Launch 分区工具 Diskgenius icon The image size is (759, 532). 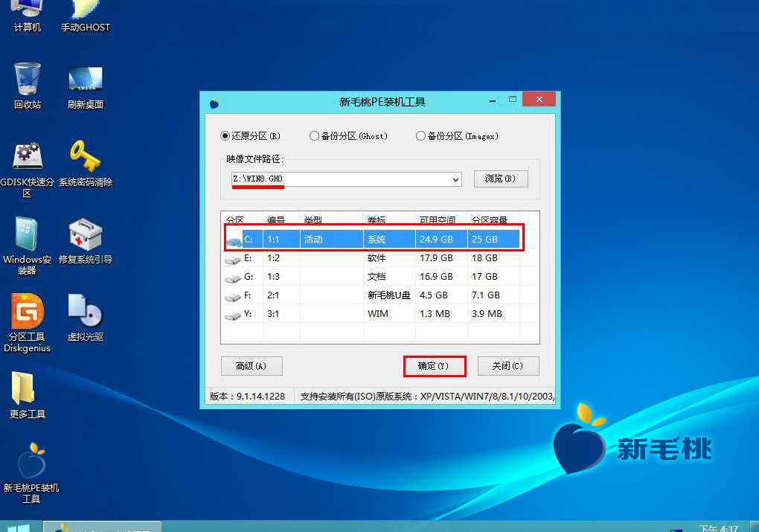coord(27,323)
